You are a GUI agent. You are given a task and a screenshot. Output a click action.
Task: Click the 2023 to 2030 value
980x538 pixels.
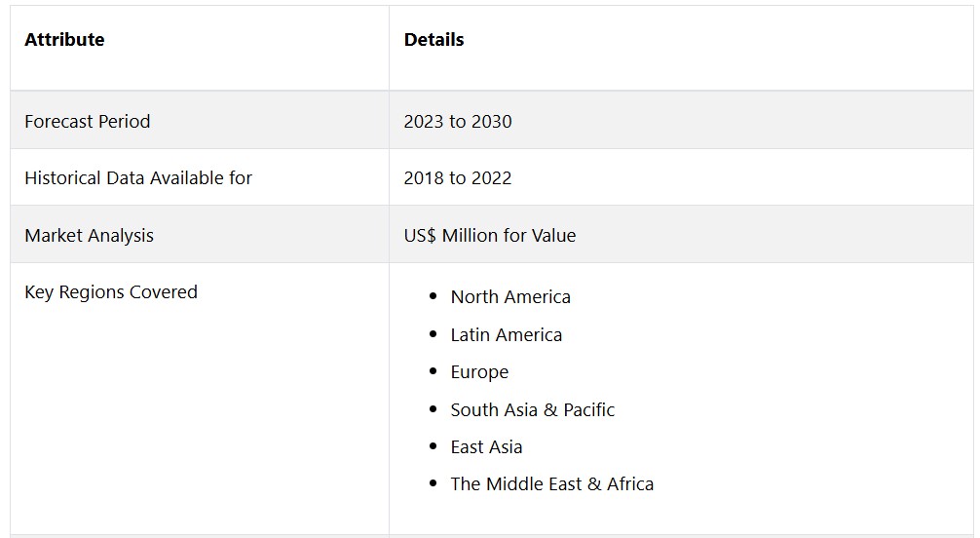(458, 122)
